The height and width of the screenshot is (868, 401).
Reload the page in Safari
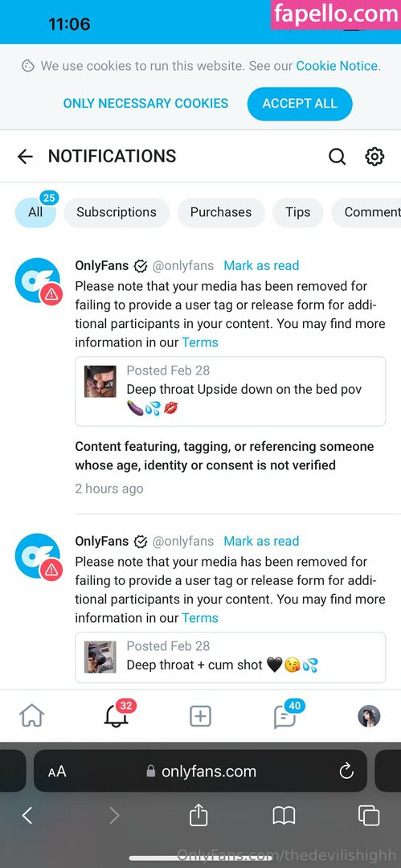[x=346, y=771]
